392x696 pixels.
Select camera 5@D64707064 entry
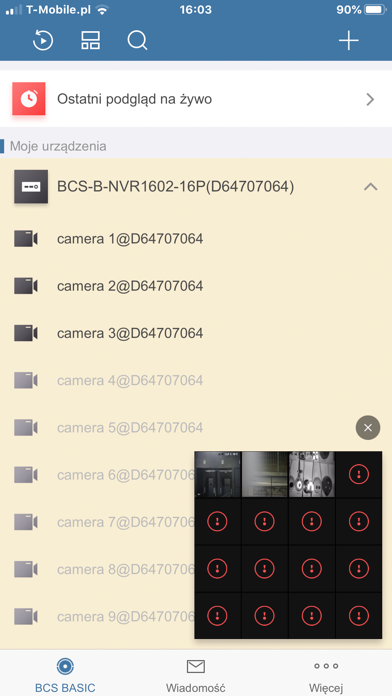[x=130, y=428]
